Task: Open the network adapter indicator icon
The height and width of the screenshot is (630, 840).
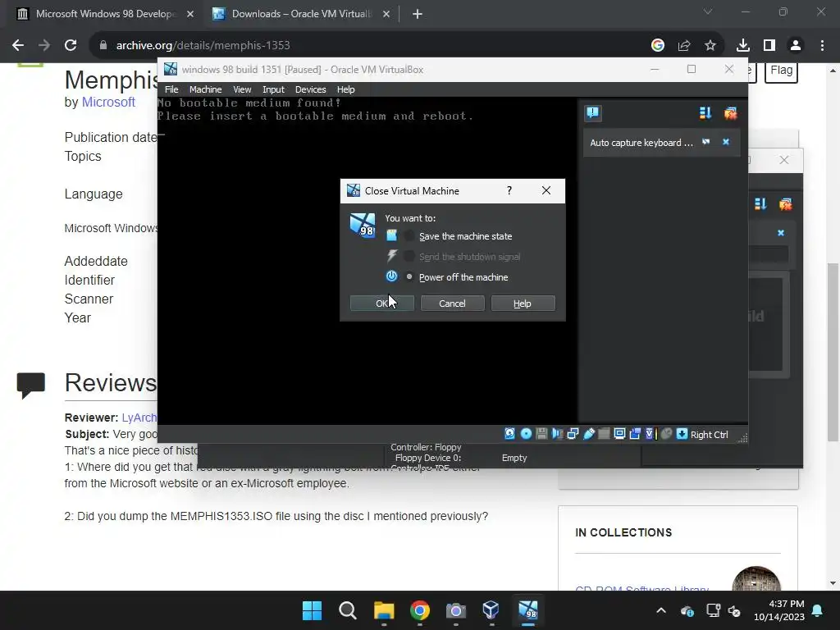Action: [573, 434]
